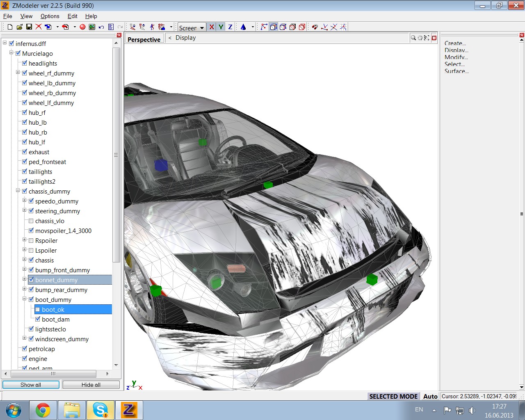The height and width of the screenshot is (420, 525).
Task: Click the Undo arrow toolbar icon
Action: coord(101,27)
